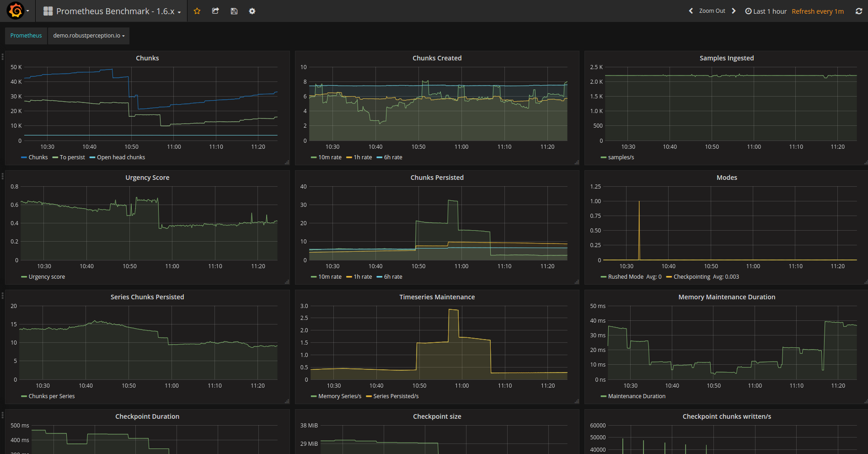Click Zoom Out time range
Viewport: 868px width, 454px height.
712,11
